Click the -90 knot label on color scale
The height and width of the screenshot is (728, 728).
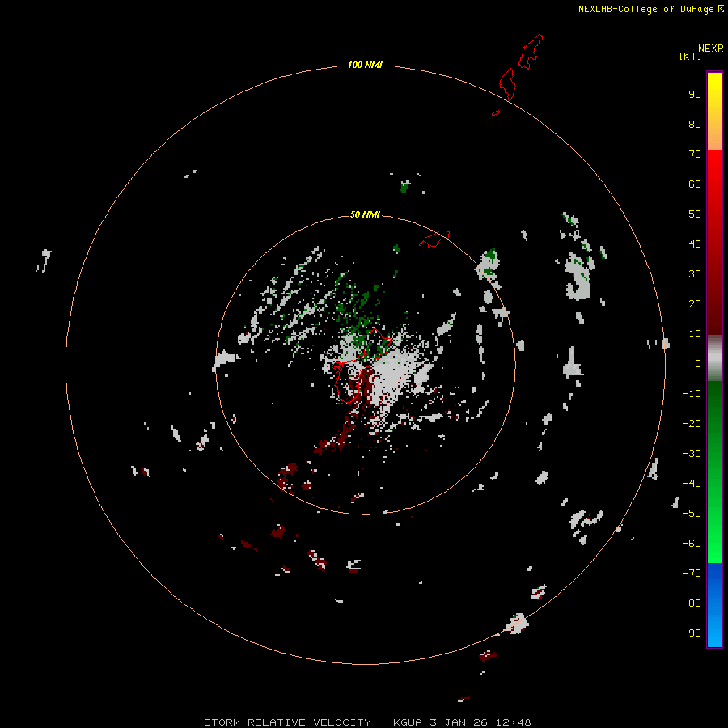click(692, 633)
